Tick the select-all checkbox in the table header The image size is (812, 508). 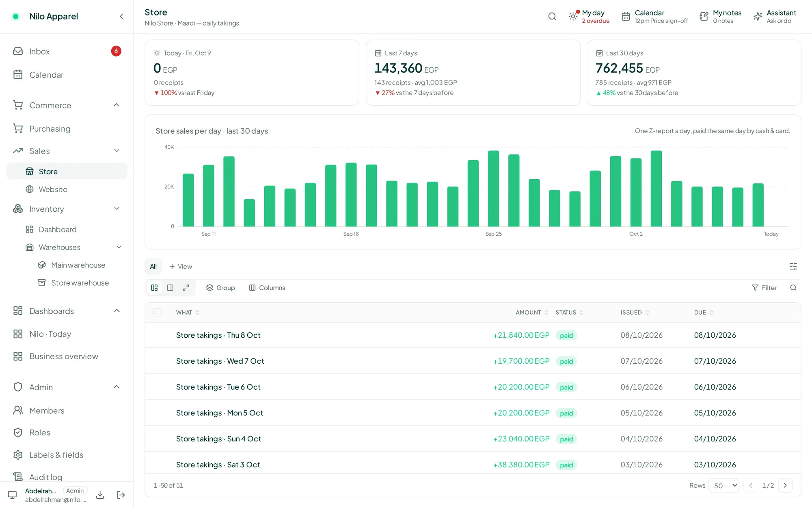pos(158,313)
